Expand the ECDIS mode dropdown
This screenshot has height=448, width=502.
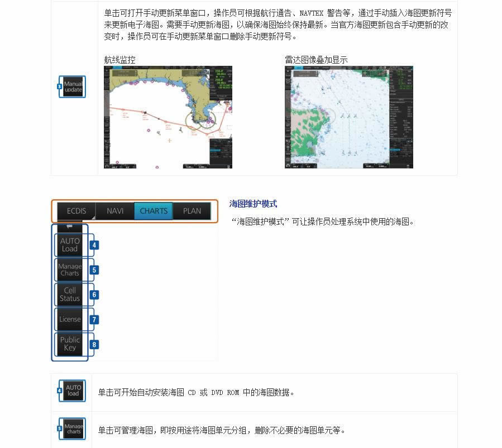point(77,211)
